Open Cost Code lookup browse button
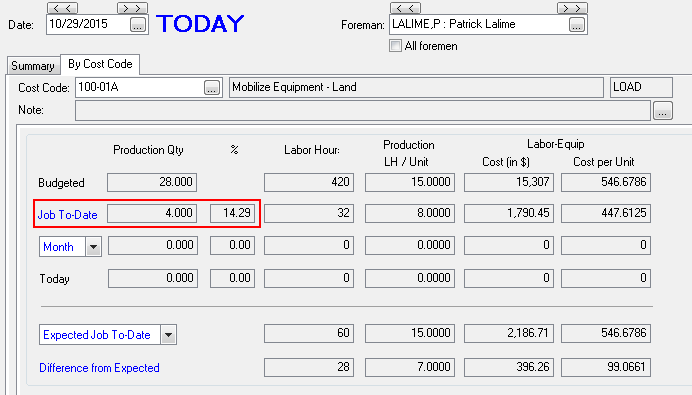Image resolution: width=692 pixels, height=395 pixels. pyautogui.click(x=212, y=87)
